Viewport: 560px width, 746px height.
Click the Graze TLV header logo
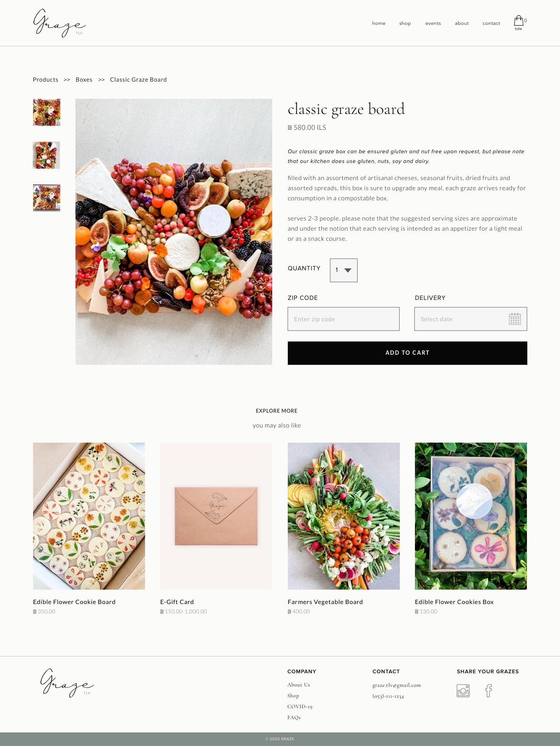59,23
